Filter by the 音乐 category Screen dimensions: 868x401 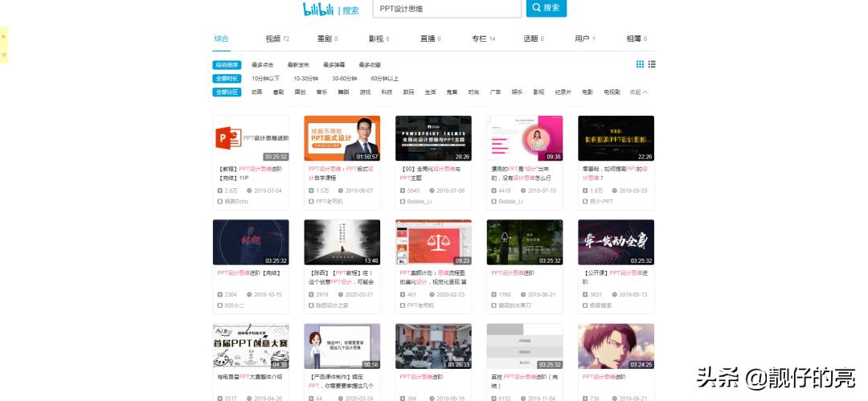tap(321, 92)
